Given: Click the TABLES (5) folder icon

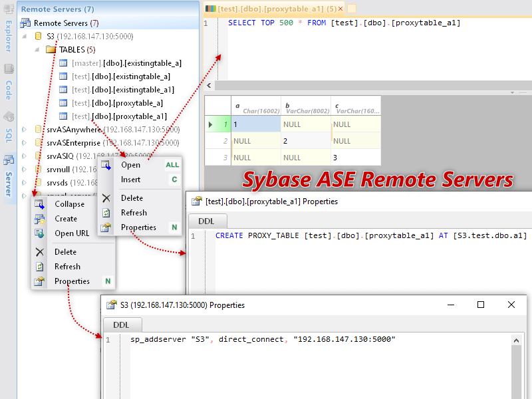Looking at the screenshot, I should pos(51,49).
